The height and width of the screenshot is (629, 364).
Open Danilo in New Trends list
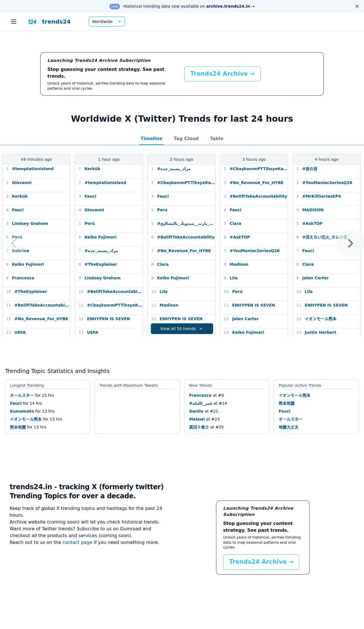click(x=196, y=411)
